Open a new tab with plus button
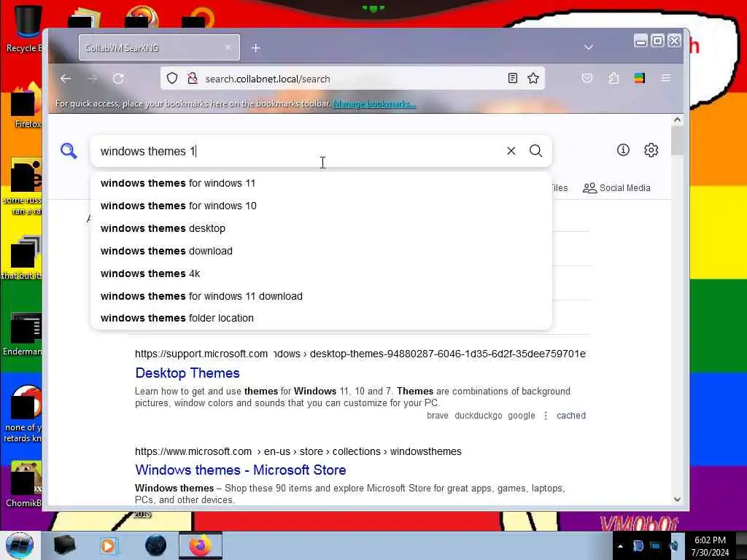The height and width of the screenshot is (560, 747). 256,48
